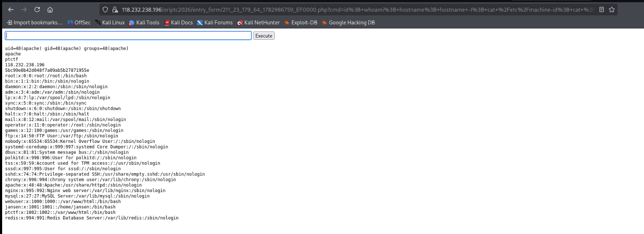Select the redis Database Server line
Screen dimensions: 644x234
(x=92, y=218)
